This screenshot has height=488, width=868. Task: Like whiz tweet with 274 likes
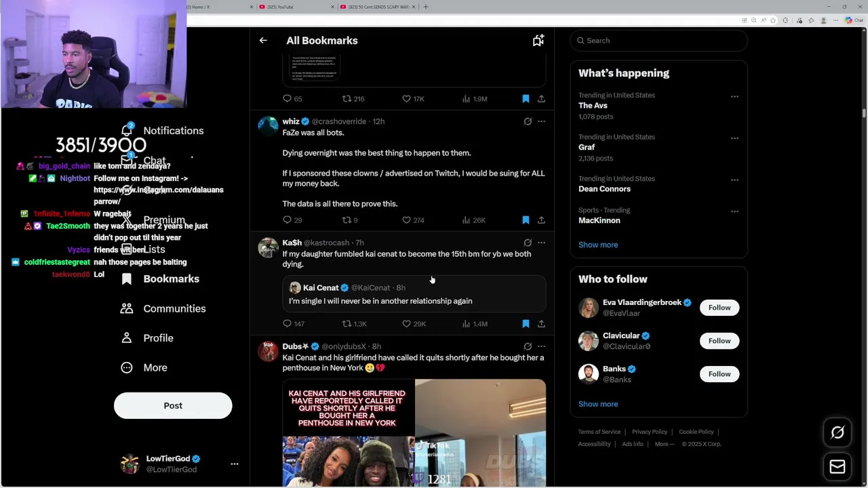pyautogui.click(x=413, y=220)
